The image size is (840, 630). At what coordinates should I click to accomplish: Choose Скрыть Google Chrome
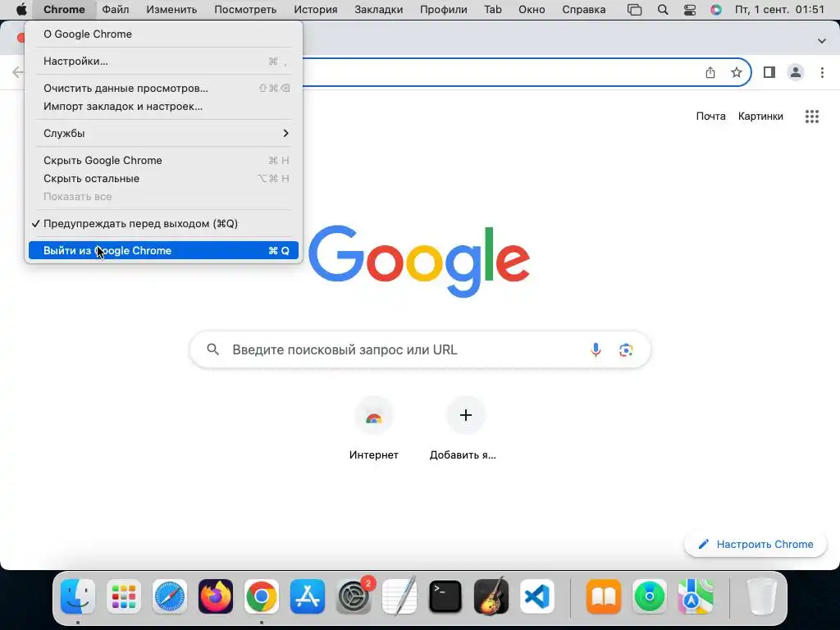click(163, 160)
